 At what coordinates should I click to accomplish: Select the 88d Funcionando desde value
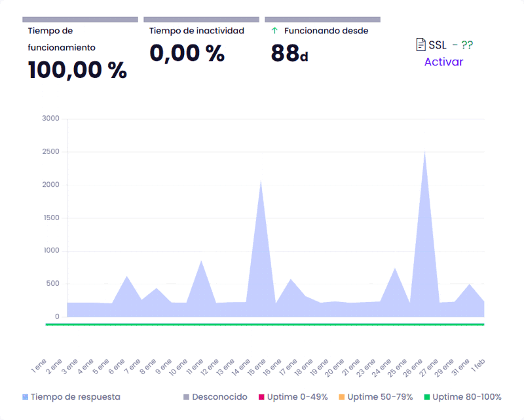[x=289, y=54]
